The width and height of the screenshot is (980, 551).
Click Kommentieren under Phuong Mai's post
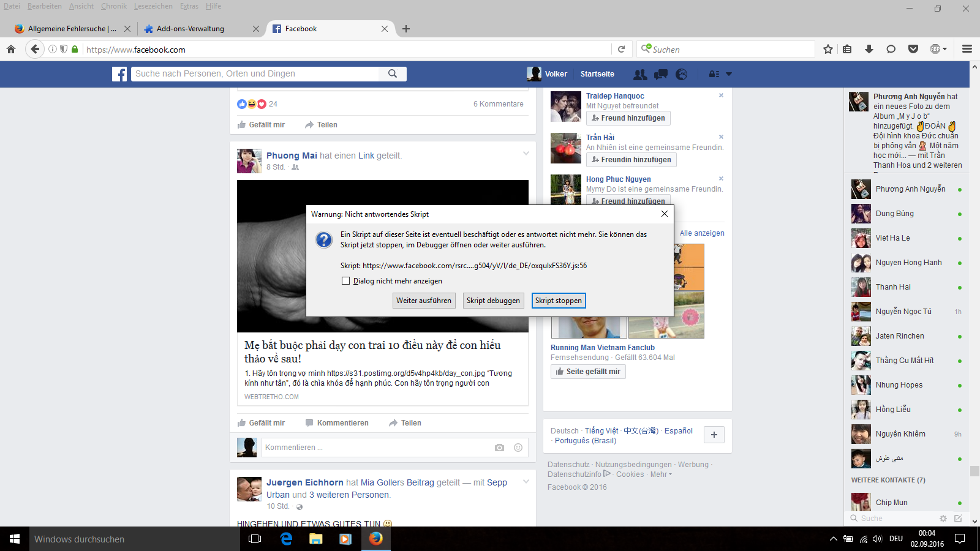(337, 423)
